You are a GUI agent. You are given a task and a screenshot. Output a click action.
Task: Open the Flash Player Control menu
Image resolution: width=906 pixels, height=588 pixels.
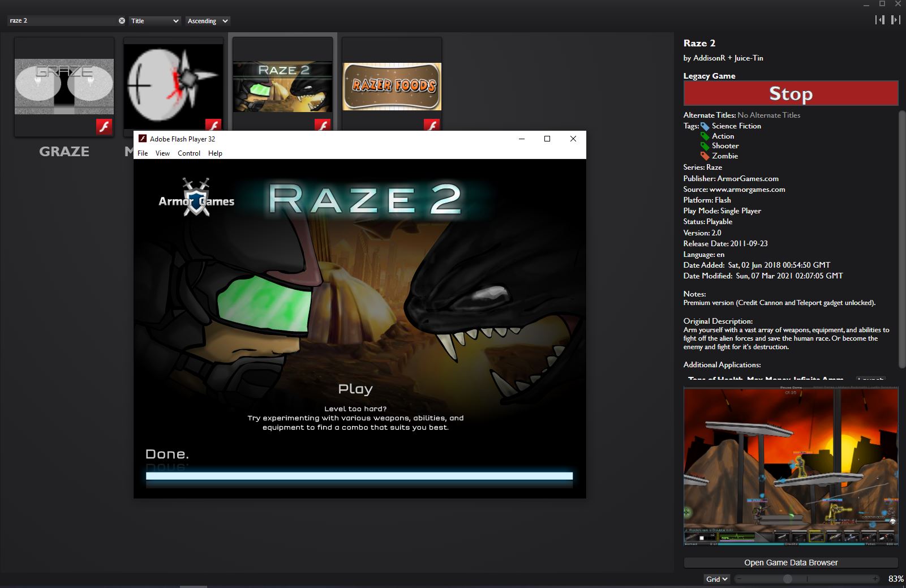click(189, 153)
